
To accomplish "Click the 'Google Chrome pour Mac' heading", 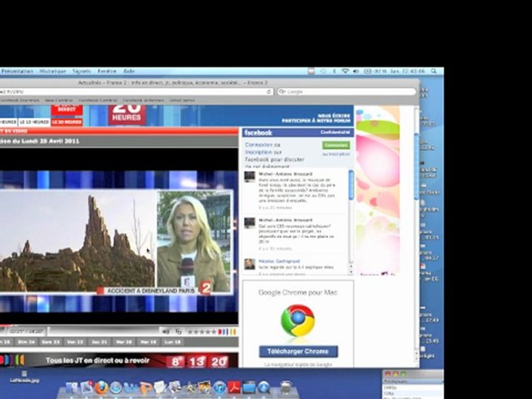I will coord(298,293).
